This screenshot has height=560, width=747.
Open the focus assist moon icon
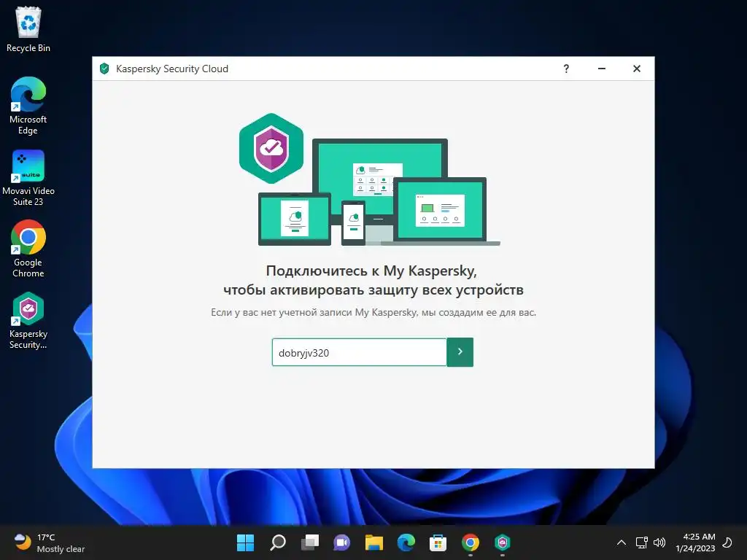point(727,542)
